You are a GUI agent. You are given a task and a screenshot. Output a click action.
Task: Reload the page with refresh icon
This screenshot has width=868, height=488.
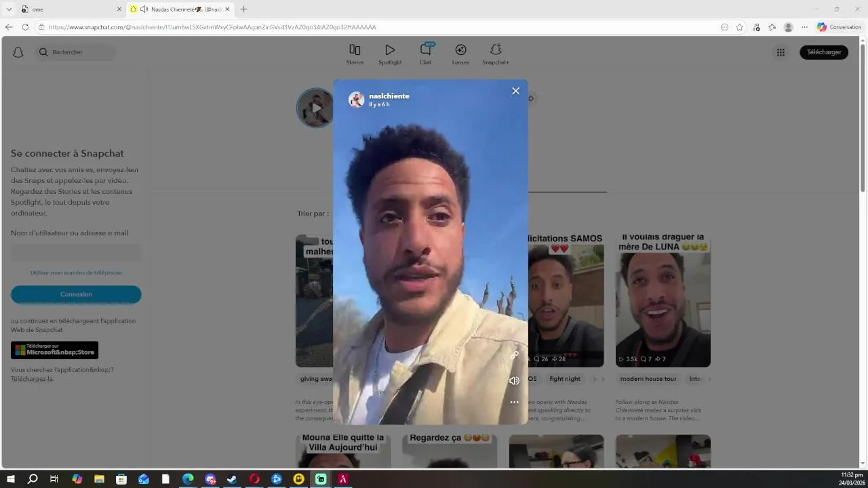(25, 27)
